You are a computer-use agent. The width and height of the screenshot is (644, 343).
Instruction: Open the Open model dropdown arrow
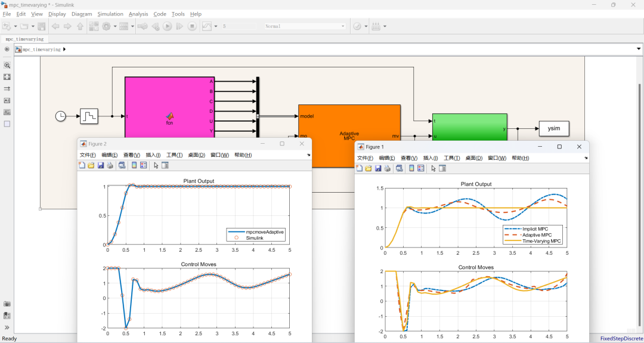32,26
